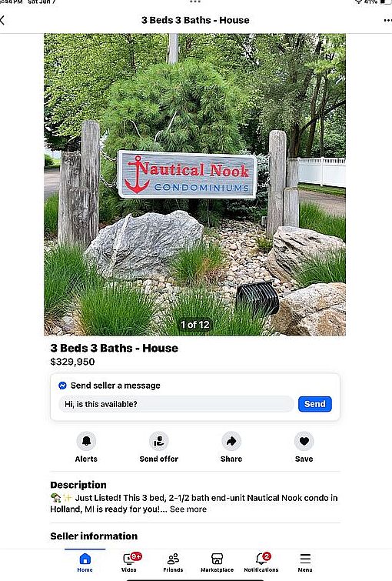
Task: Go to the Home tab
Action: click(x=85, y=563)
